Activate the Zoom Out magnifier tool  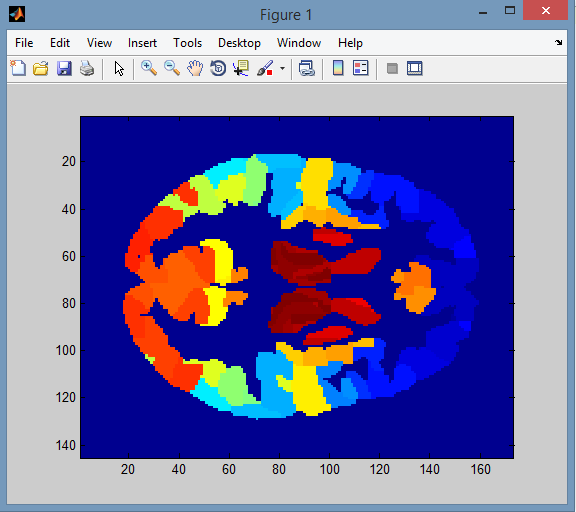172,68
